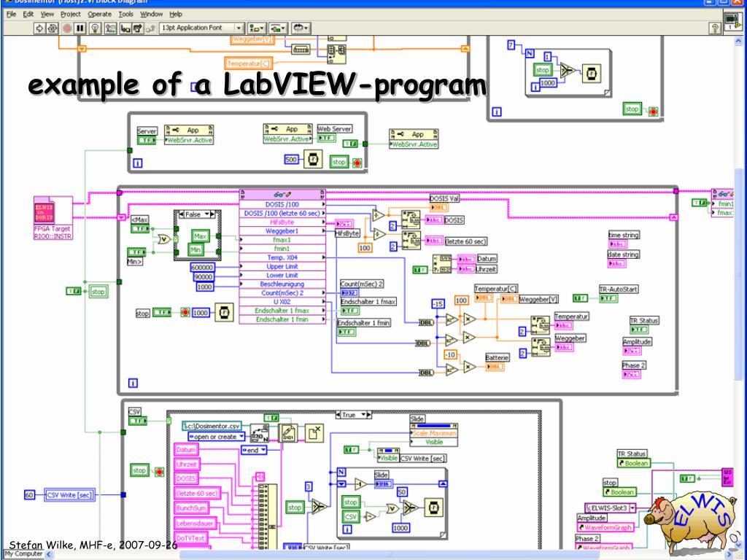Select the Min constant inside the False case
747x560 pixels.
tap(196, 249)
